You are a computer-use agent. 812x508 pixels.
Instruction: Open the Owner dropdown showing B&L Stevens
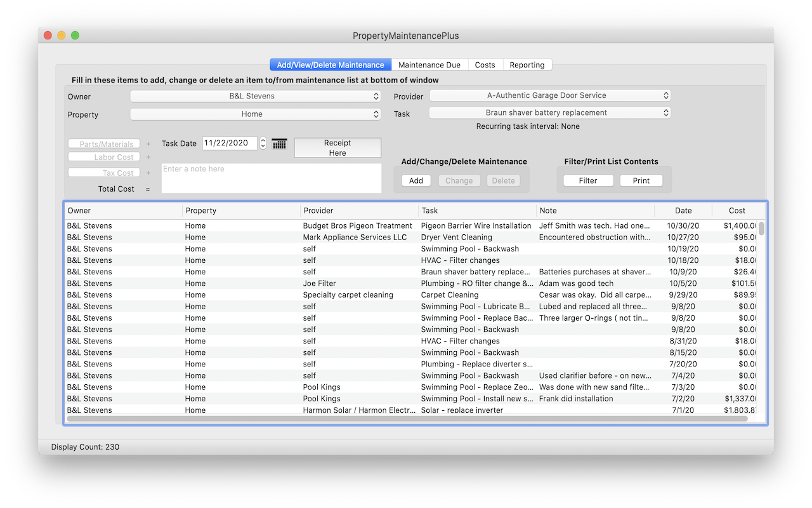pos(255,97)
